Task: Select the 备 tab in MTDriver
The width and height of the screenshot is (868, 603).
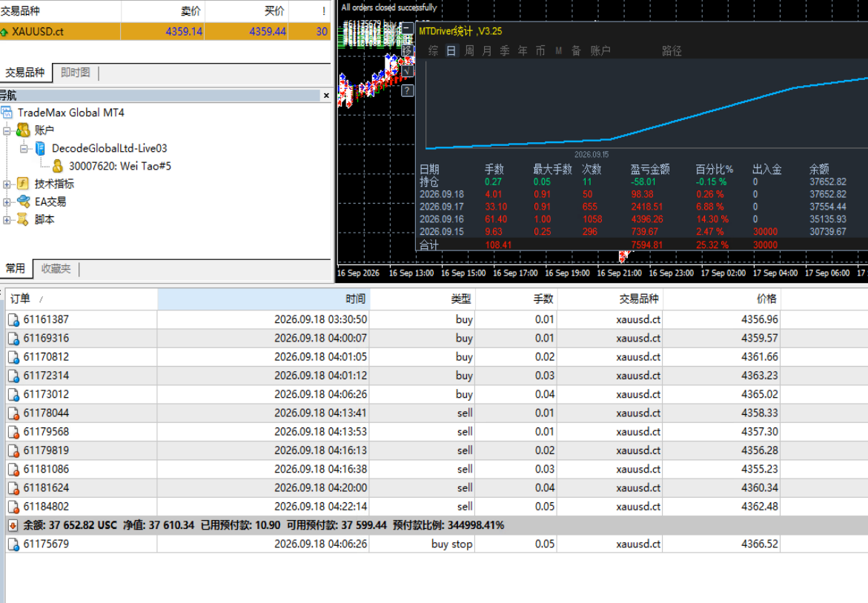Action: click(576, 51)
